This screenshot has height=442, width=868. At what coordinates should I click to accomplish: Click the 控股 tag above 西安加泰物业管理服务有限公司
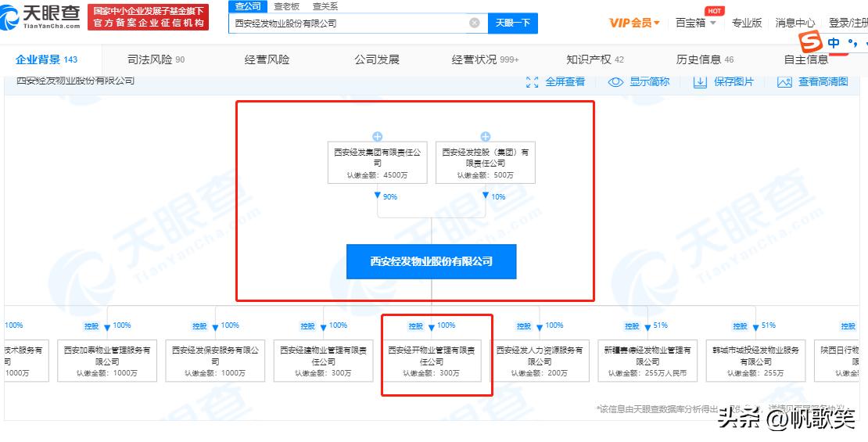tap(91, 326)
